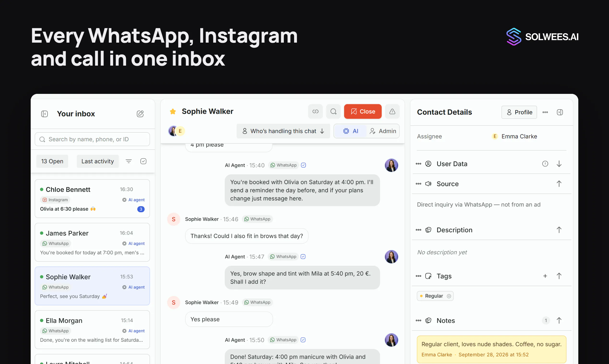Viewport: 609px width, 364px height.
Task: Collapse the Contact Details side panel
Action: coord(560,112)
